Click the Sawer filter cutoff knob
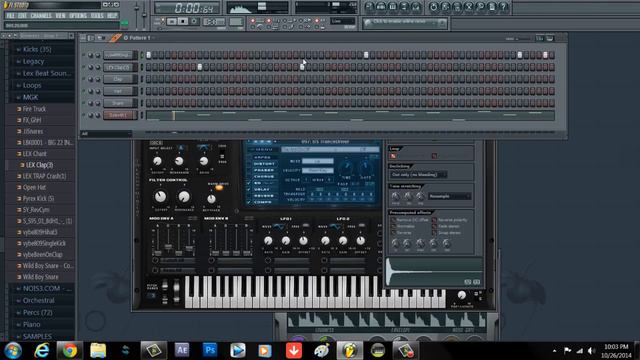This screenshot has width=640, height=360. coord(160,197)
